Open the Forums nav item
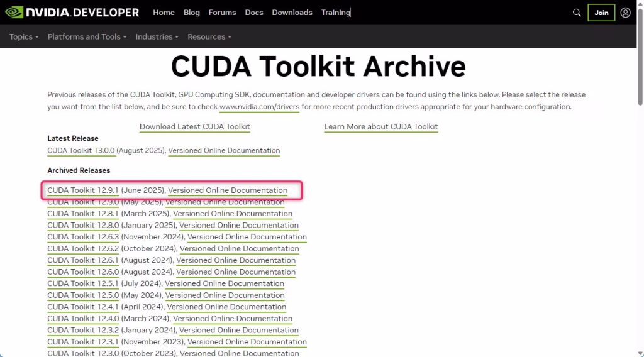This screenshot has width=644, height=357. coord(222,13)
